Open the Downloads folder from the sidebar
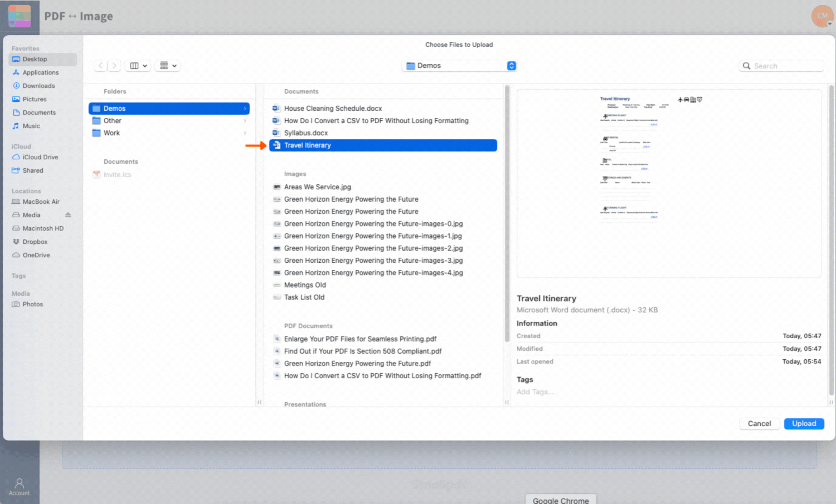The height and width of the screenshot is (504, 836). (37, 85)
